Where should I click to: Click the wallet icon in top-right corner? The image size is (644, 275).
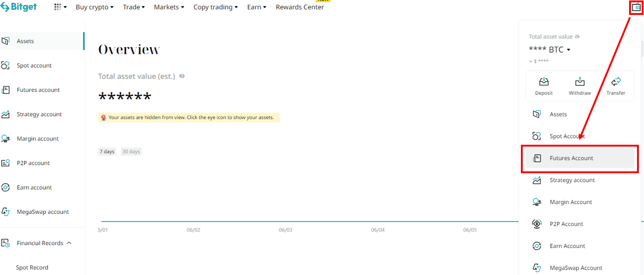[x=636, y=7]
